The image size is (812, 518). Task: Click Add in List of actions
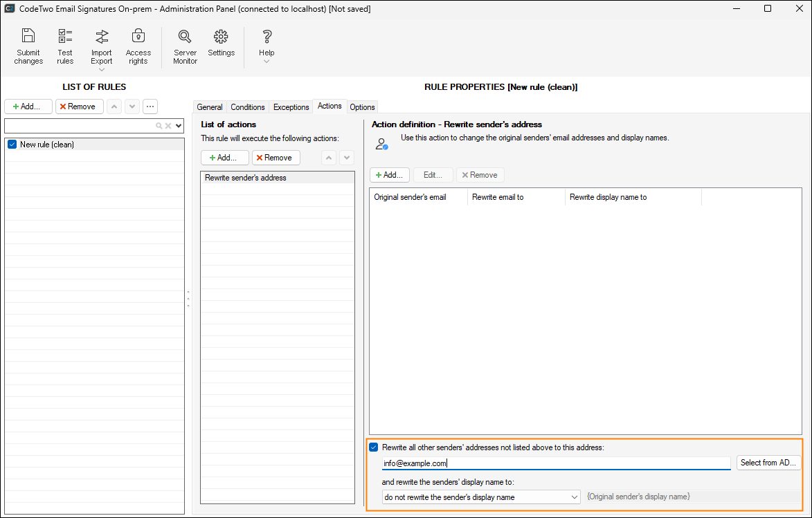pos(225,158)
